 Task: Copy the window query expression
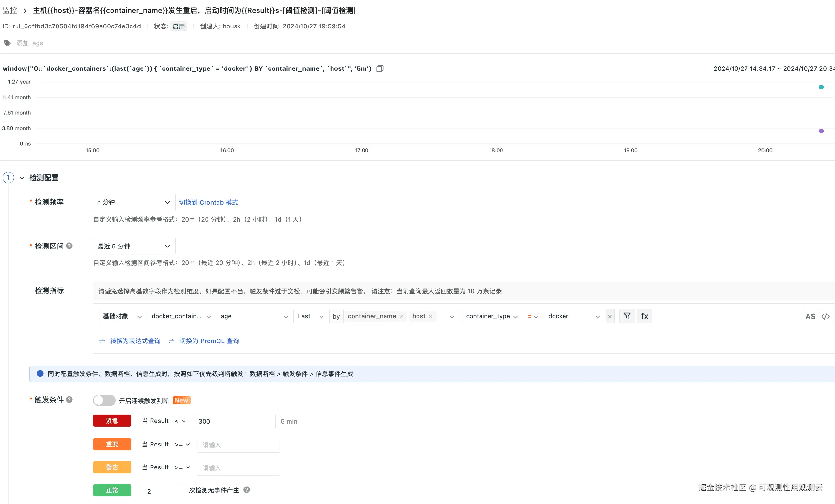(x=380, y=68)
